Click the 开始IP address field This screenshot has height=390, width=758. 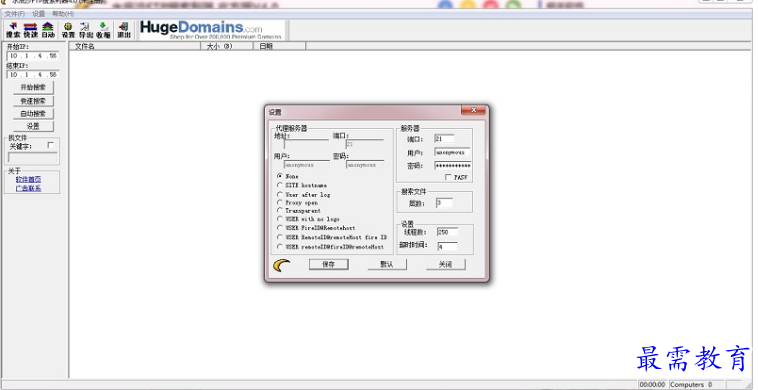[x=33, y=56]
